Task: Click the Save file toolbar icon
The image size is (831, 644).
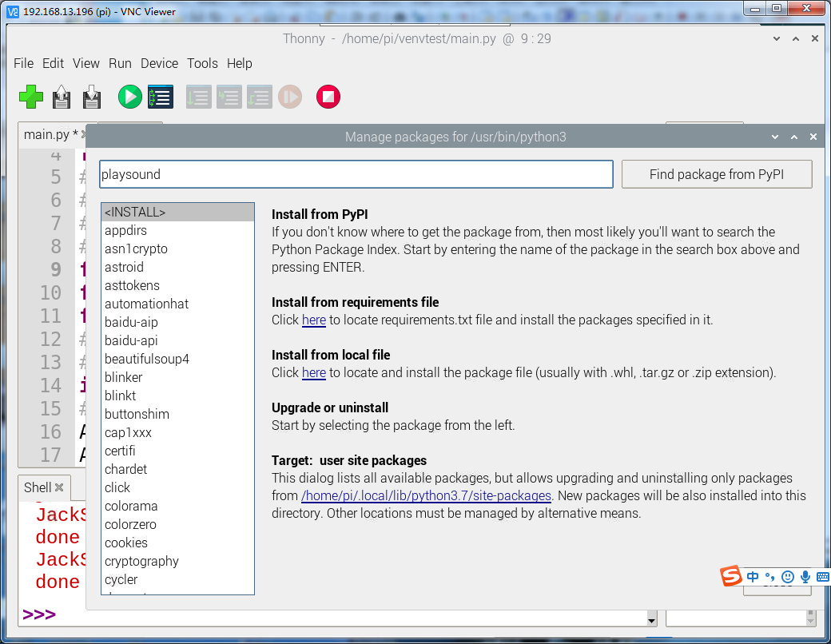Action: click(92, 97)
